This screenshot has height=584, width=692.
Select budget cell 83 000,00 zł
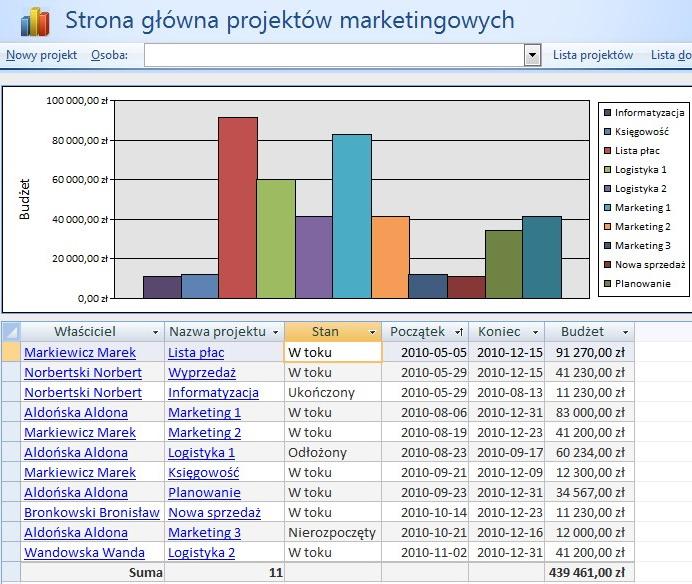click(x=590, y=413)
